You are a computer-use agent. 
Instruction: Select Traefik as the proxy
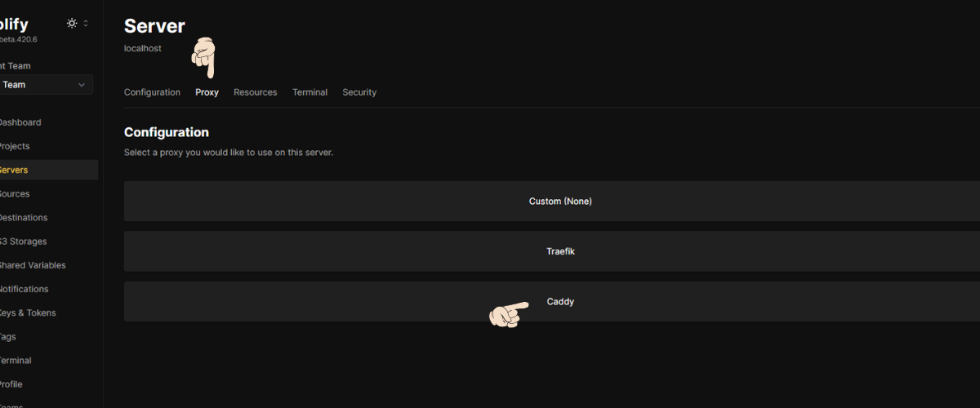pyautogui.click(x=552, y=251)
